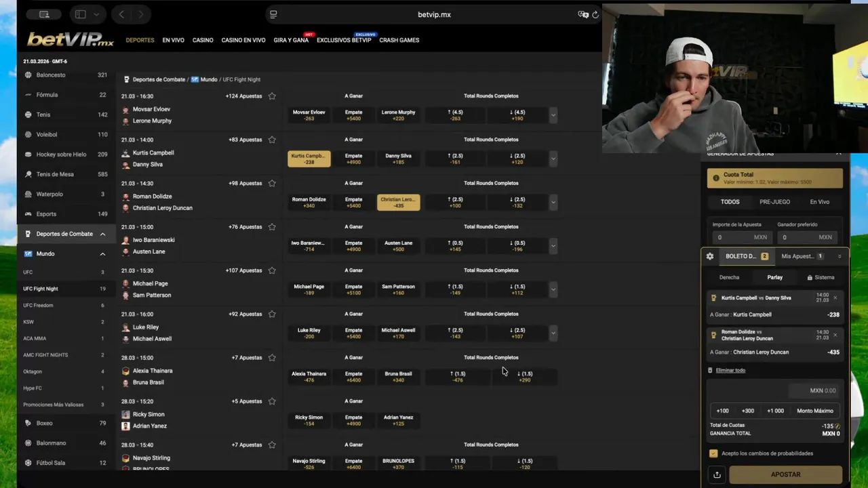Click the betVIP.mx logo
The image size is (868, 488).
71,39
